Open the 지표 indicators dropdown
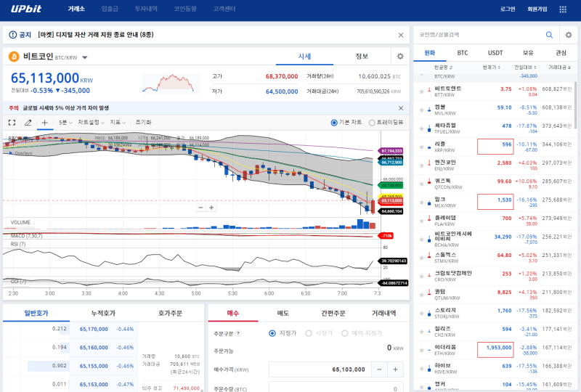581x392 pixels. point(118,123)
